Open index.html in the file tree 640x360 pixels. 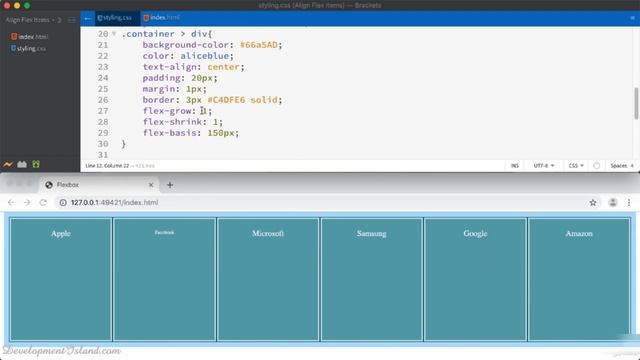[30, 37]
